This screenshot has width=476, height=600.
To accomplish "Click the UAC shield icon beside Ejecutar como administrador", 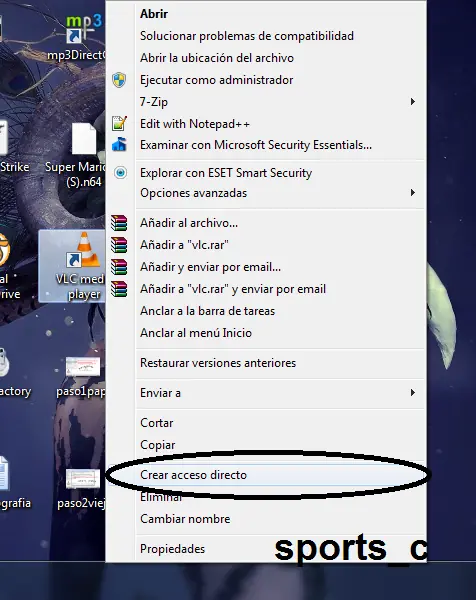I will pyautogui.click(x=119, y=80).
